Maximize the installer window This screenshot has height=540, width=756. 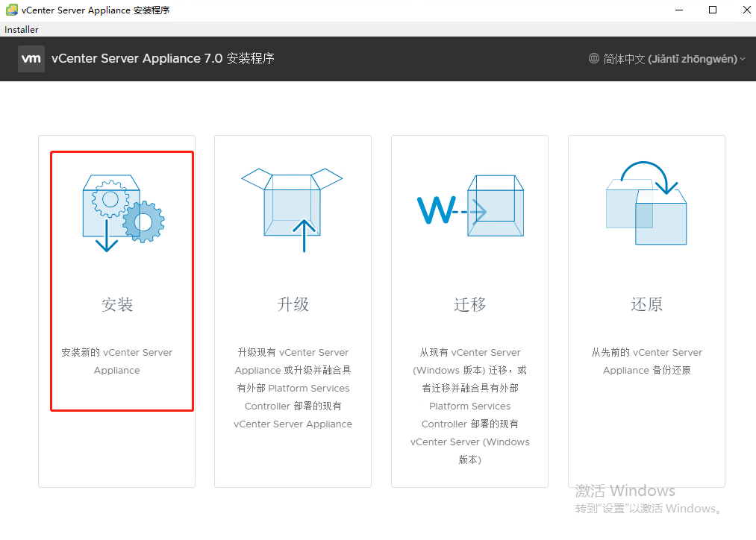(x=713, y=10)
